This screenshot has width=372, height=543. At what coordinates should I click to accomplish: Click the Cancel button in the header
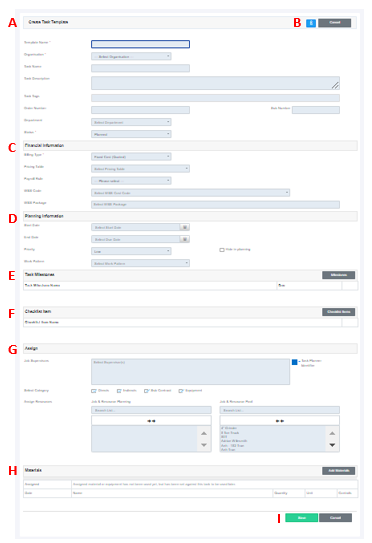pyautogui.click(x=335, y=23)
